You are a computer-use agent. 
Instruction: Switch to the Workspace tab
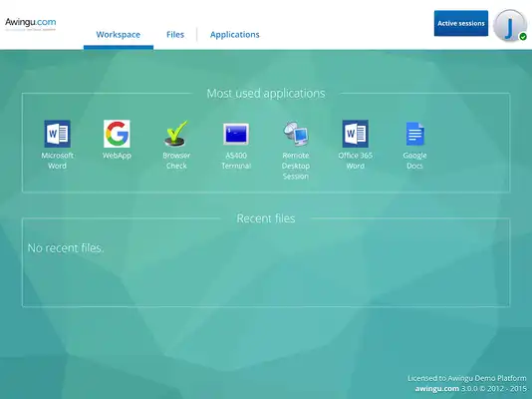(x=119, y=34)
